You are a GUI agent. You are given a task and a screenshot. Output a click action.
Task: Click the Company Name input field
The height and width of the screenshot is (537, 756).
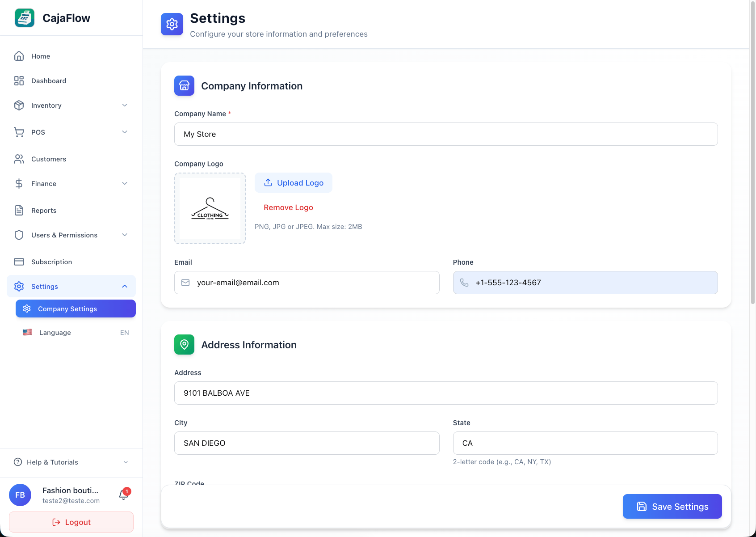[445, 134]
